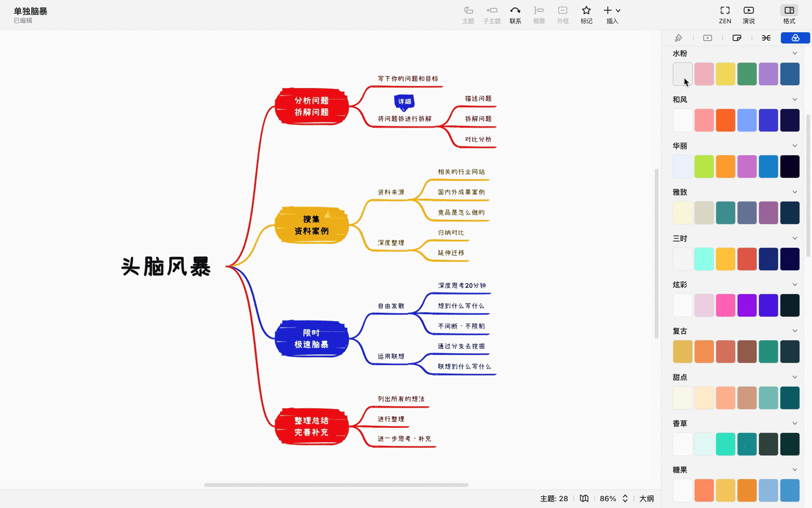812x508 pixels.
Task: Switch to 大纲 outline view
Action: 647,499
